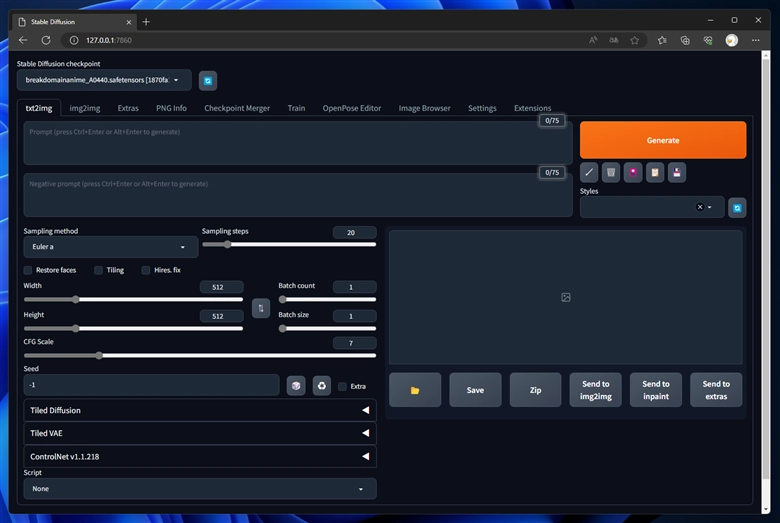The image size is (780, 523).
Task: Expand the ControlNet v1.1.218 section
Action: [x=200, y=456]
